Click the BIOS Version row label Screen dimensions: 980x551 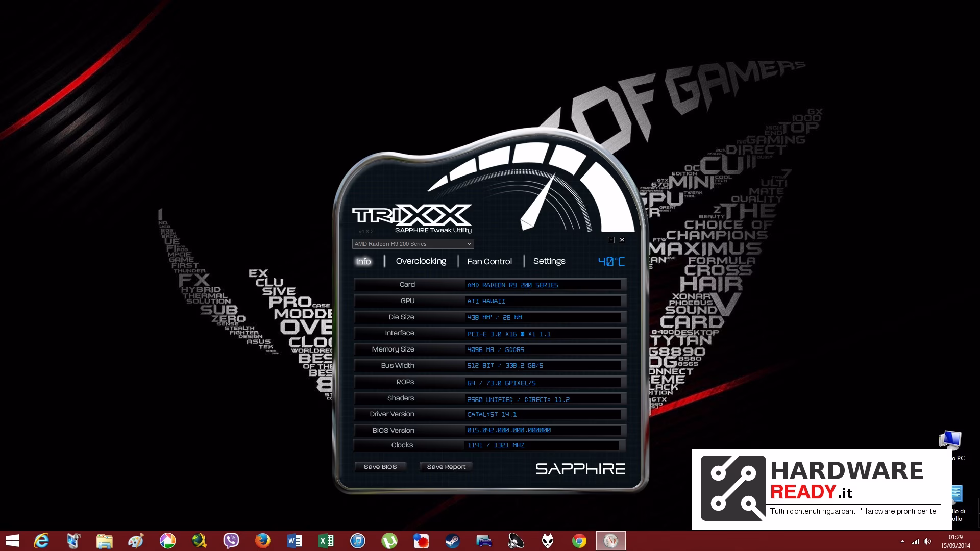pyautogui.click(x=394, y=431)
